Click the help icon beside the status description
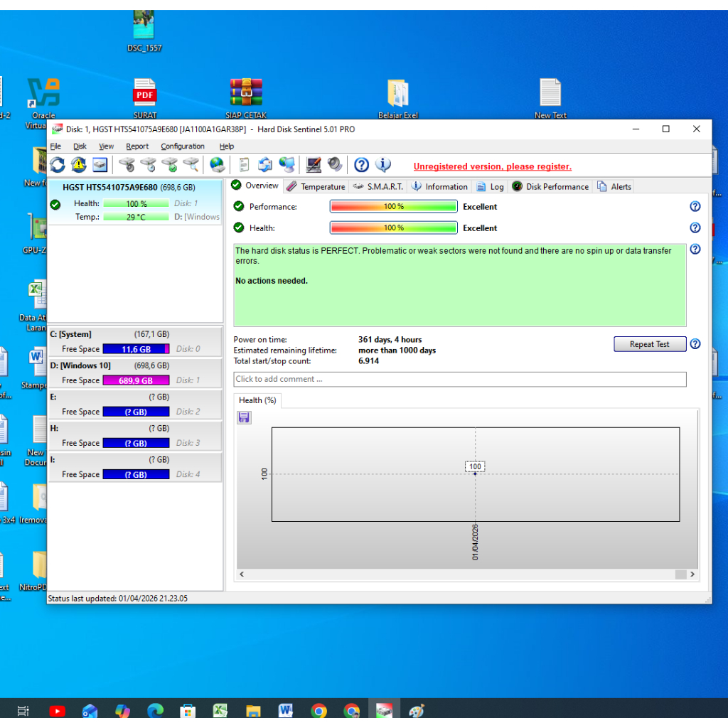Screen dimensions: 728x728 695,250
